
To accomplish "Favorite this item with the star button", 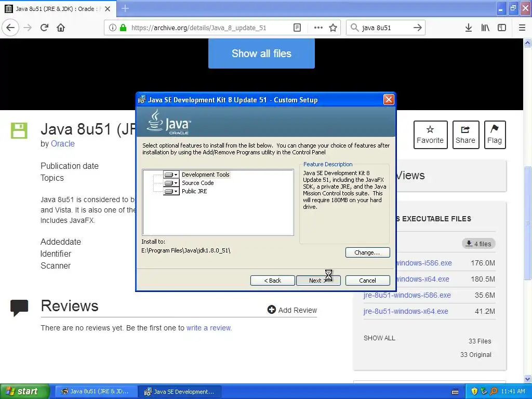I will (x=430, y=135).
